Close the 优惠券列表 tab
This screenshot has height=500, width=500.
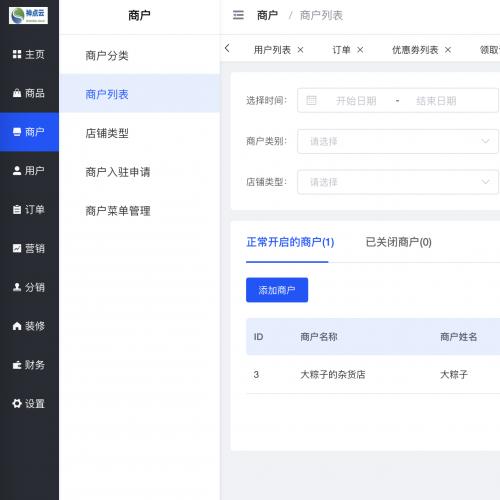coord(448,50)
